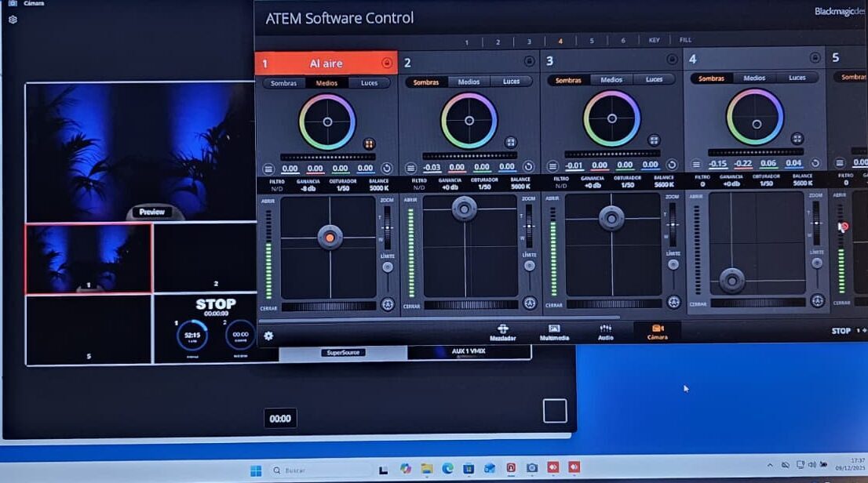Select camera 4 in top selector row

560,42
